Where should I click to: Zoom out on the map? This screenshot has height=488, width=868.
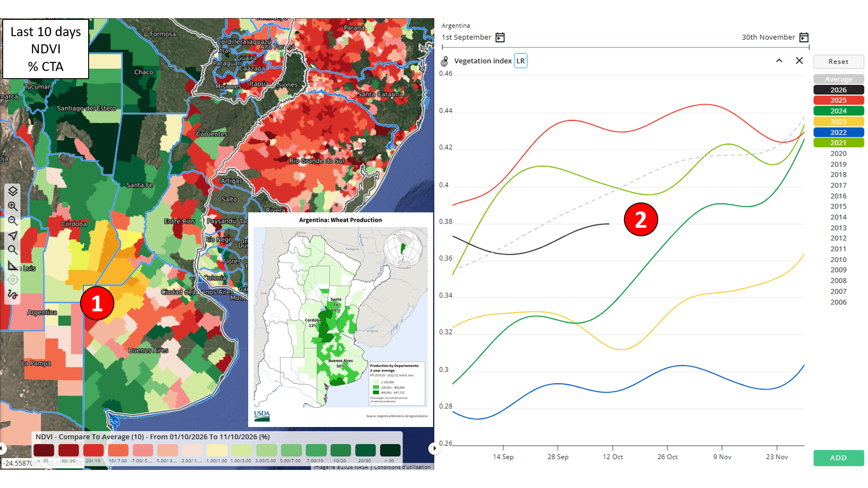(13, 221)
